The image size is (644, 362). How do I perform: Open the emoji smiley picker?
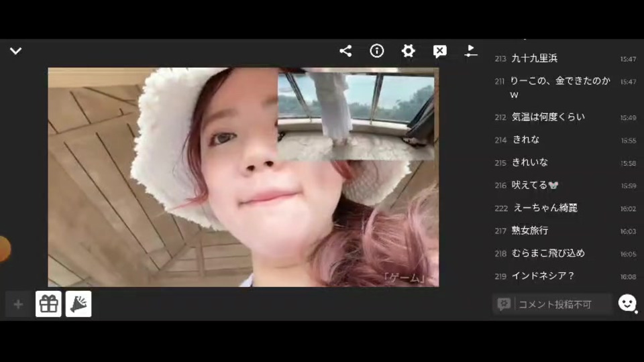click(x=627, y=303)
